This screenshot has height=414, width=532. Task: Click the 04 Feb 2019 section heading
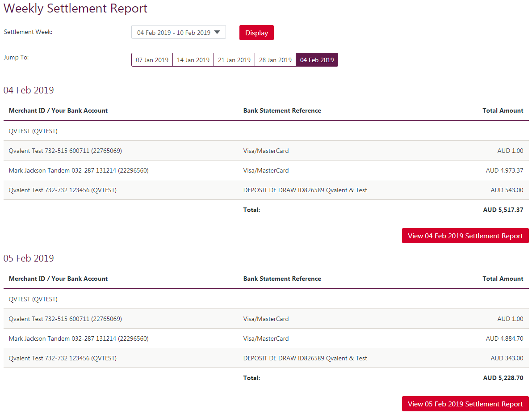[x=29, y=90]
